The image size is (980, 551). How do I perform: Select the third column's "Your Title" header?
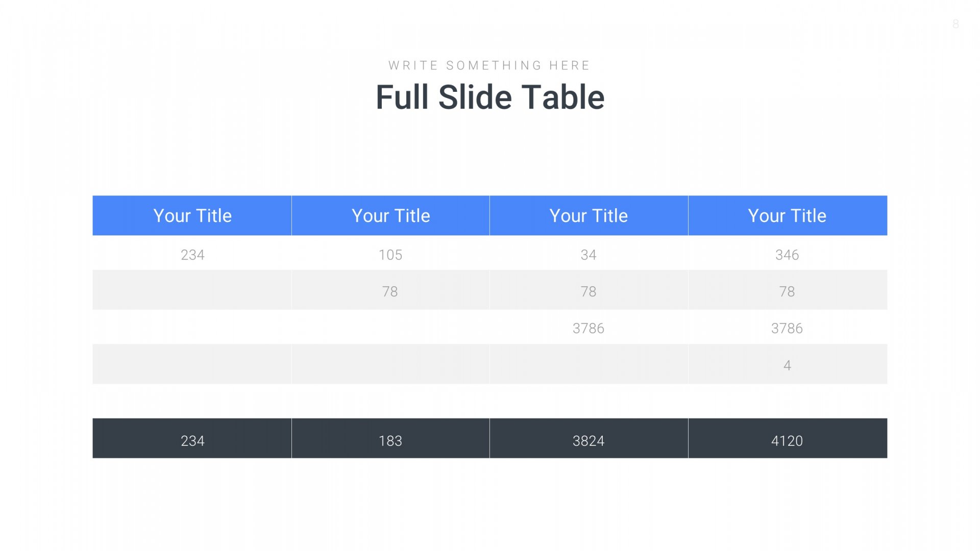[589, 216]
